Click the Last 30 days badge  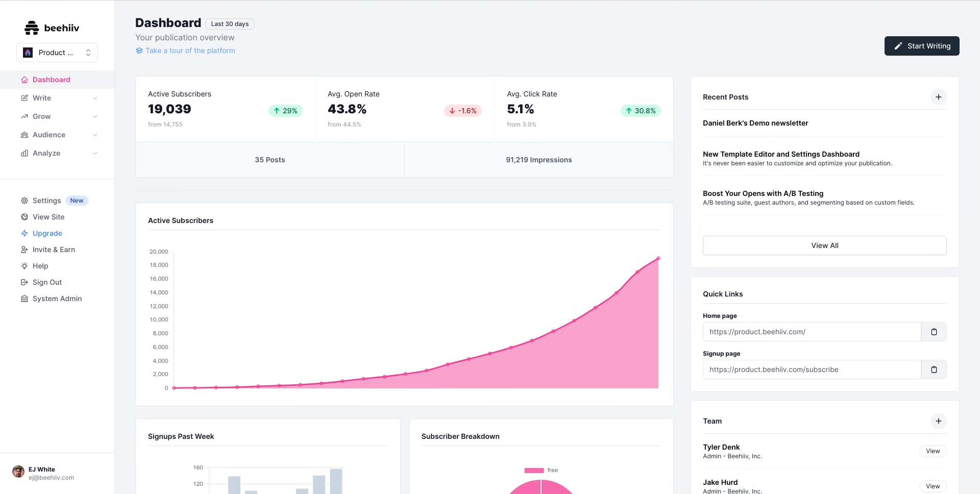[230, 24]
